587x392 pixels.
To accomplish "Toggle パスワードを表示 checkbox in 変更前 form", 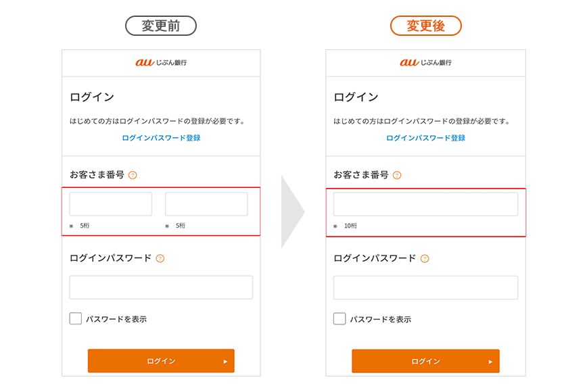I will click(76, 318).
